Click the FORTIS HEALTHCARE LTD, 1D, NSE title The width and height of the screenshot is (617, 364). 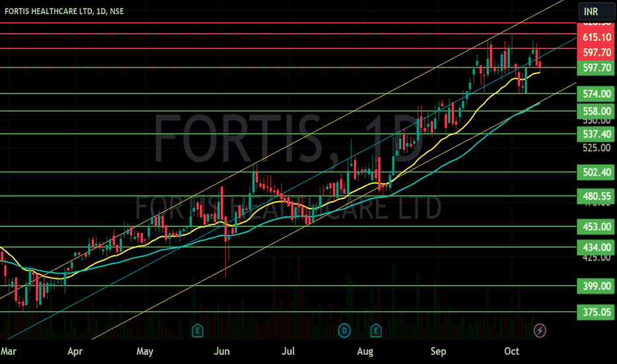(x=64, y=11)
